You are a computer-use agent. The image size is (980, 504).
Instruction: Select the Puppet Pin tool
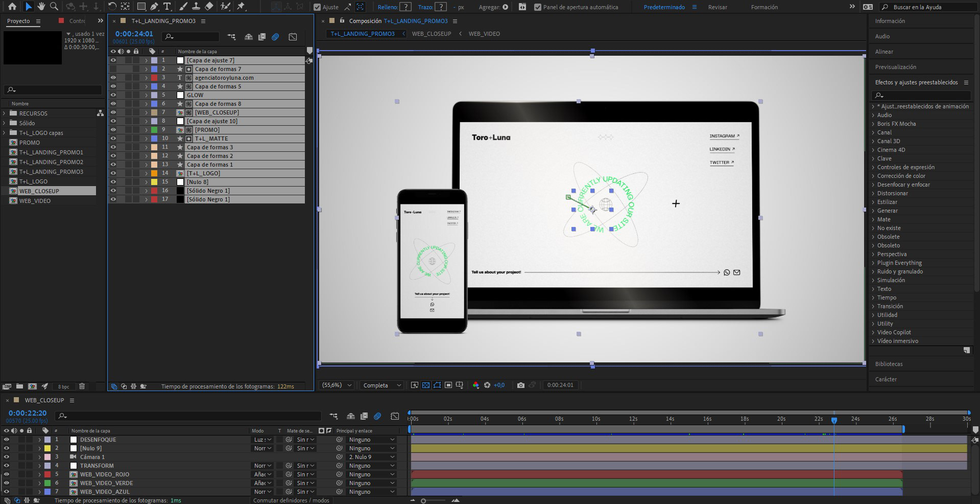click(242, 7)
